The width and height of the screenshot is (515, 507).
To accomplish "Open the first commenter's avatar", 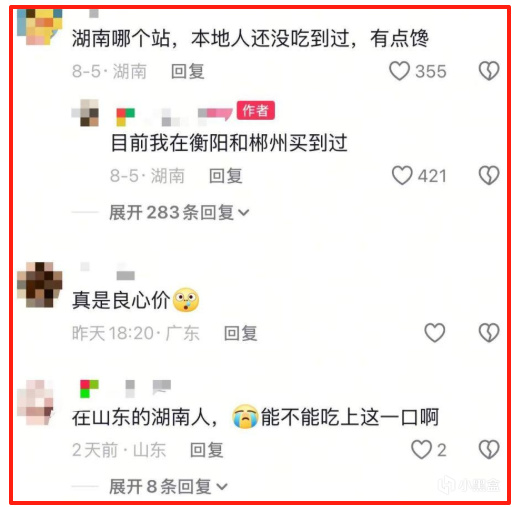I will click(x=40, y=27).
